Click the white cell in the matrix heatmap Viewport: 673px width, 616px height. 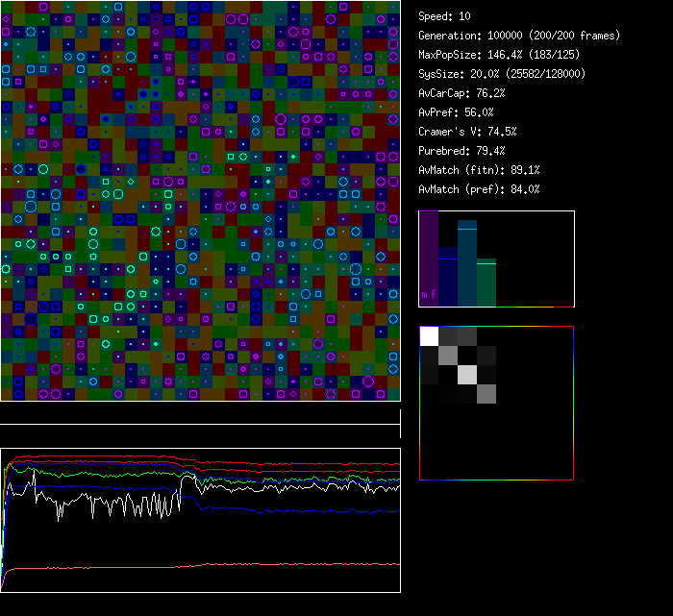(429, 335)
